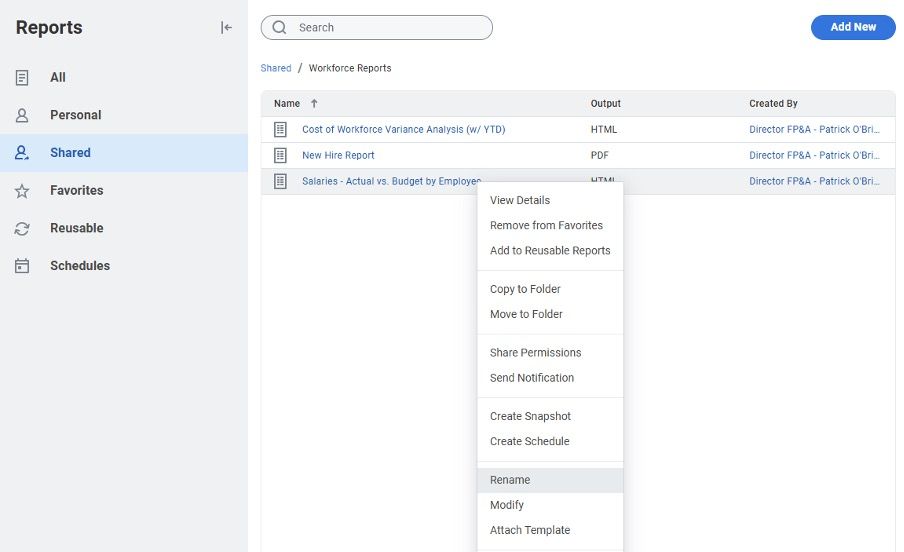Click creator link in New Hire Report row
The image size is (904, 552).
(x=814, y=155)
